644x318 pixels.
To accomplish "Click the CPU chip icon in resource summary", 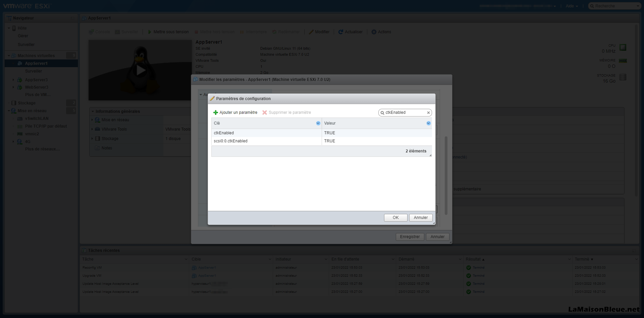I will (623, 47).
